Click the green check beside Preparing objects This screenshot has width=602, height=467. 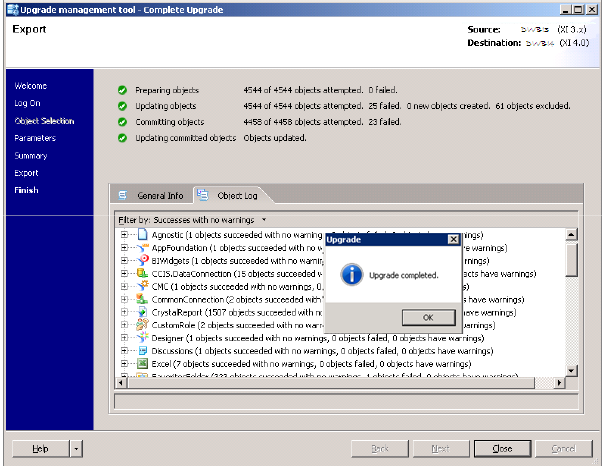[122, 90]
